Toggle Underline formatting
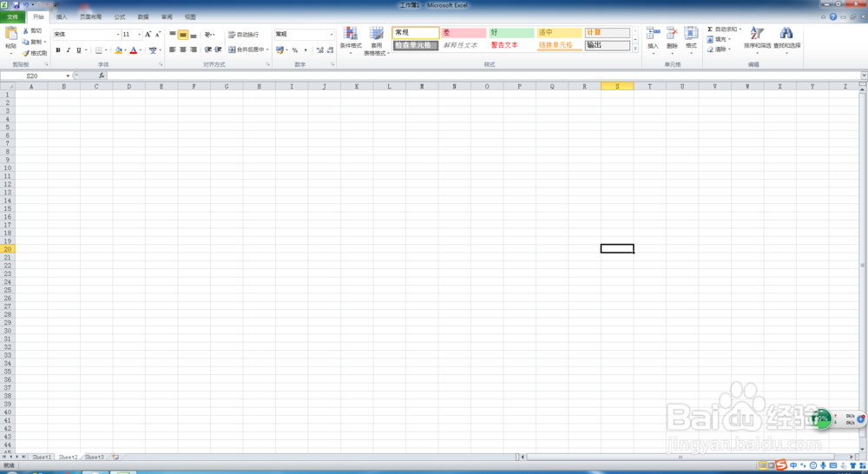The height and width of the screenshot is (474, 868). 79,50
